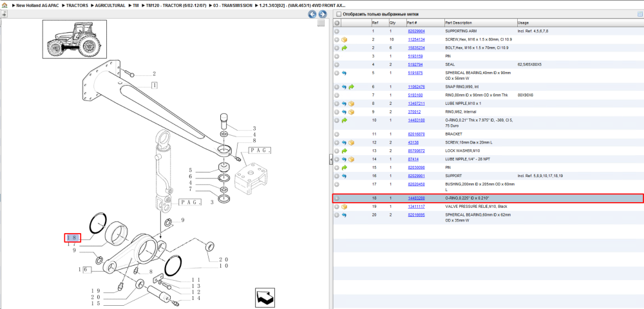Click the blue arrow icon for part 370012
The width and height of the screenshot is (644, 309).
(344, 112)
